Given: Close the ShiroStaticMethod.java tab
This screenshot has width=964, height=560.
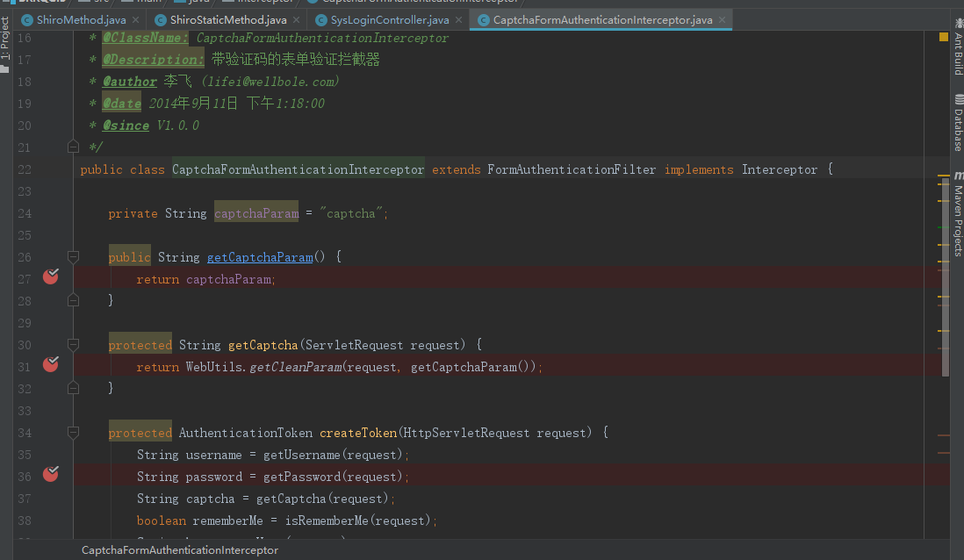Looking at the screenshot, I should pyautogui.click(x=297, y=19).
